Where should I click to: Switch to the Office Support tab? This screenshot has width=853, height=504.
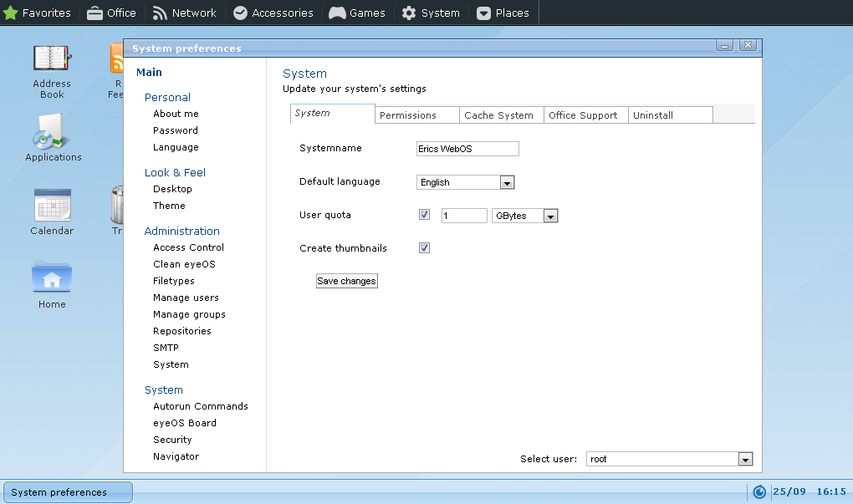(x=586, y=115)
